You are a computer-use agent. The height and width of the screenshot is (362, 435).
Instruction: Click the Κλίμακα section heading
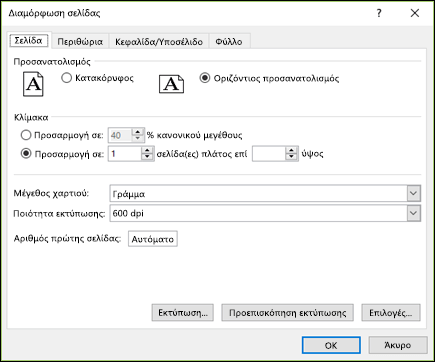31,117
